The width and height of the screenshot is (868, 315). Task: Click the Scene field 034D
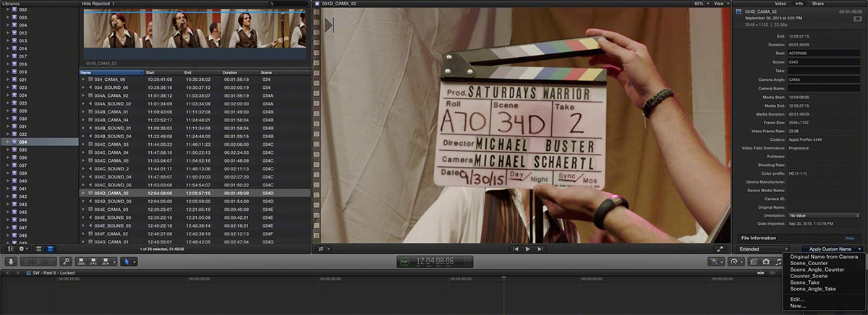825,61
